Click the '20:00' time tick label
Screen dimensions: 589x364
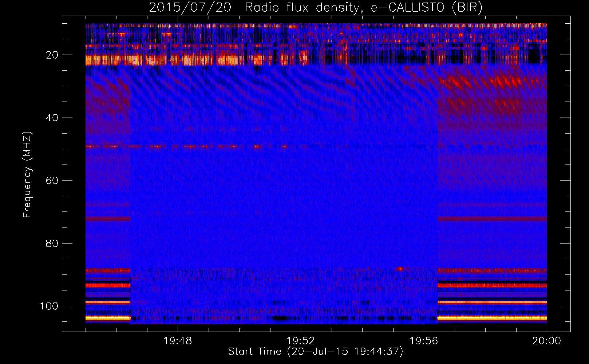point(547,341)
